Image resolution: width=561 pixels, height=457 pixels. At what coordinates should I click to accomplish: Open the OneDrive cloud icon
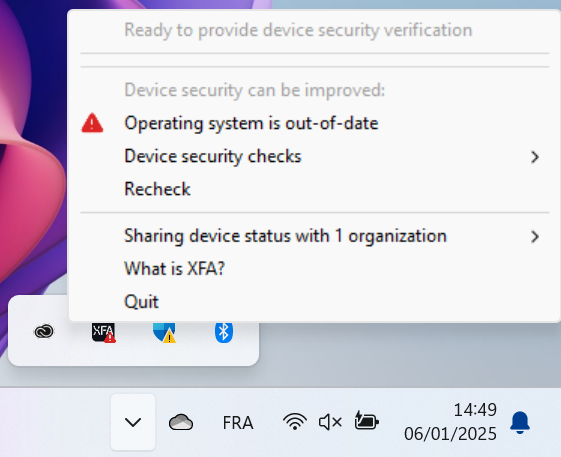[x=181, y=422]
